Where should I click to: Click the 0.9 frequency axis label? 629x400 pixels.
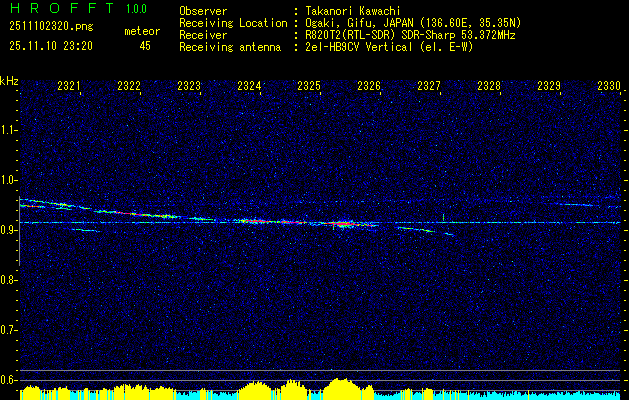click(x=9, y=230)
